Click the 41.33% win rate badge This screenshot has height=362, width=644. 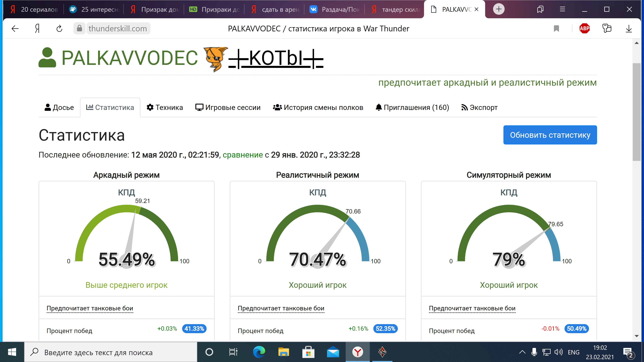(x=194, y=328)
